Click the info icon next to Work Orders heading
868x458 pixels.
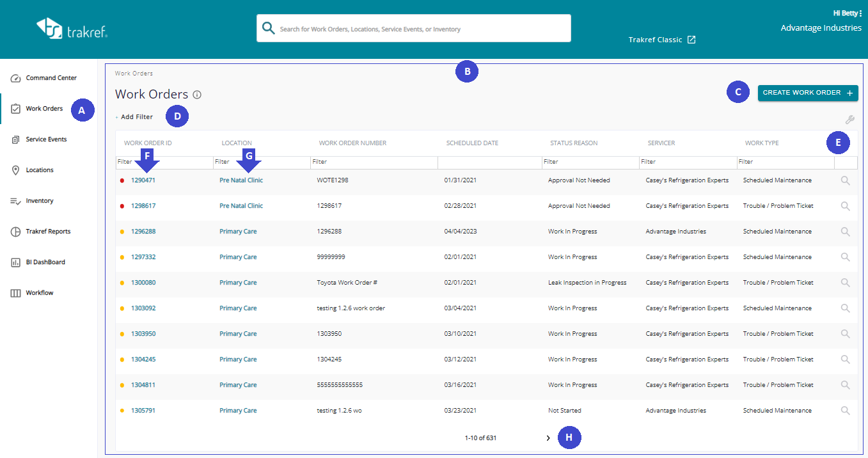[197, 95]
